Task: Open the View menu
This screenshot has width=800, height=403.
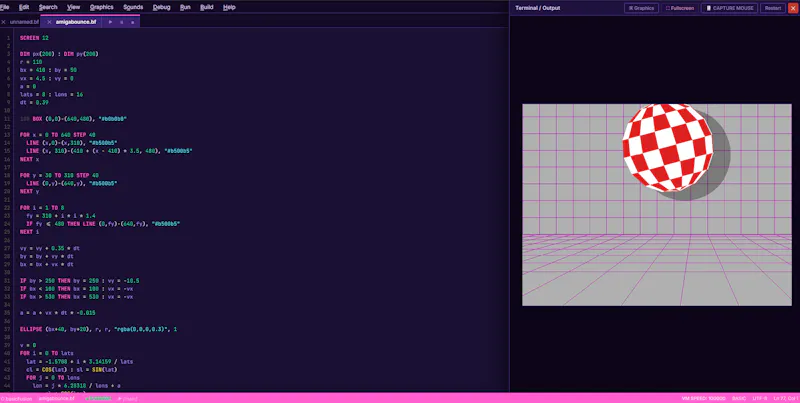Action: pyautogui.click(x=73, y=7)
